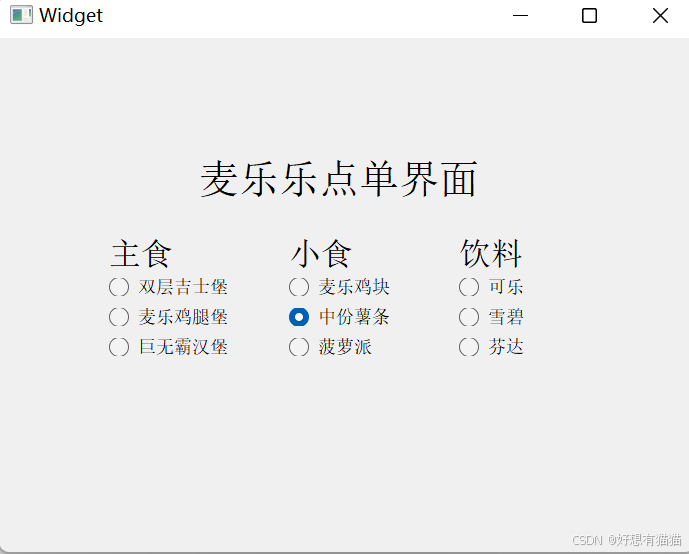Viewport: 689px width, 554px height.
Task: Click the 小食 category heading
Action: pyautogui.click(x=321, y=253)
